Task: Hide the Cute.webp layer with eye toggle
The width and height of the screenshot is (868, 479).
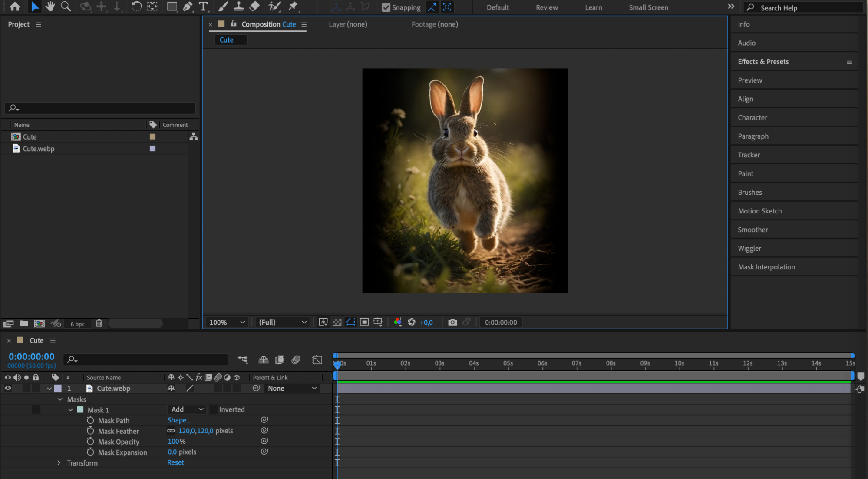Action: pyautogui.click(x=8, y=388)
